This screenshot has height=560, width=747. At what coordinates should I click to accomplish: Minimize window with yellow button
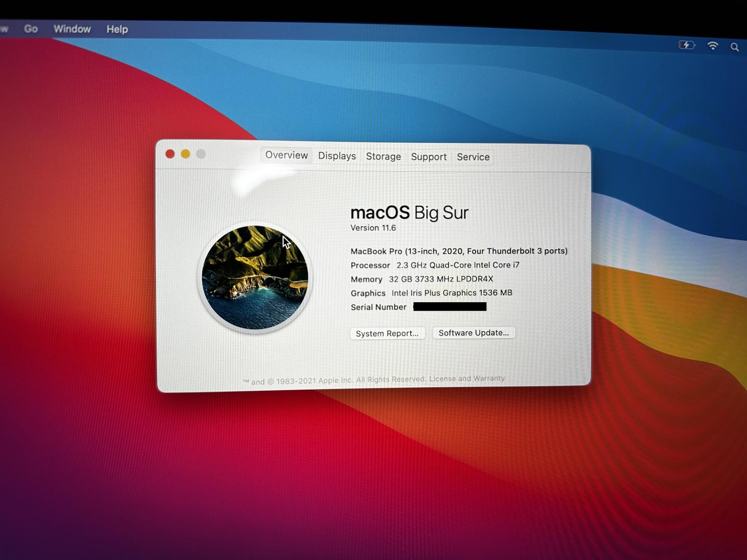pos(185,154)
